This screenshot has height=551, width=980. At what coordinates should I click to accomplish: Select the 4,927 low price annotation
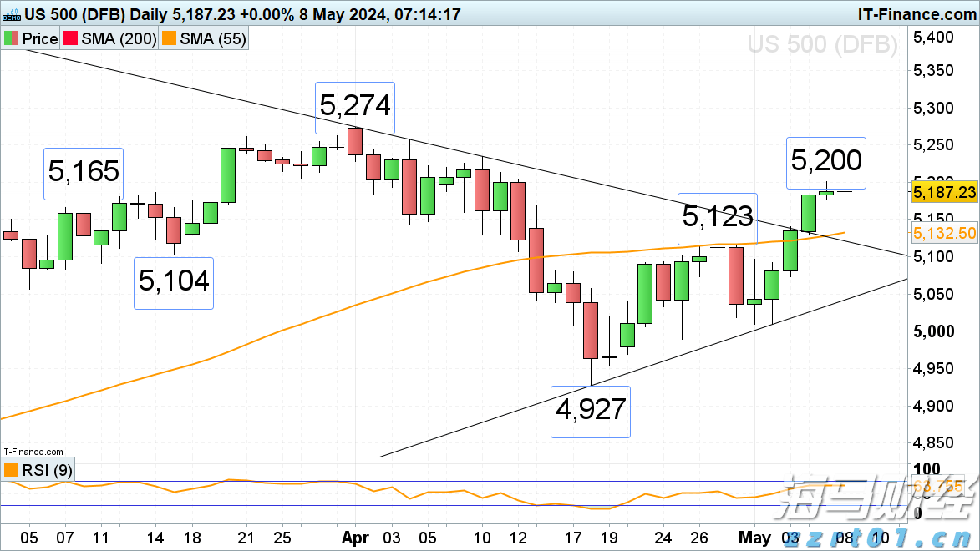pos(590,412)
